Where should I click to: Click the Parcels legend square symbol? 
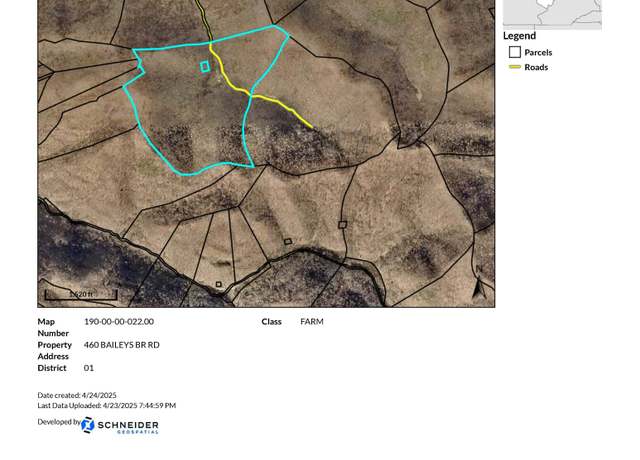(x=515, y=52)
